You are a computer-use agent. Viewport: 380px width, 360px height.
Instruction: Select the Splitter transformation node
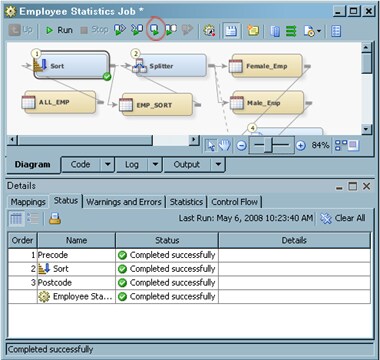pos(170,65)
